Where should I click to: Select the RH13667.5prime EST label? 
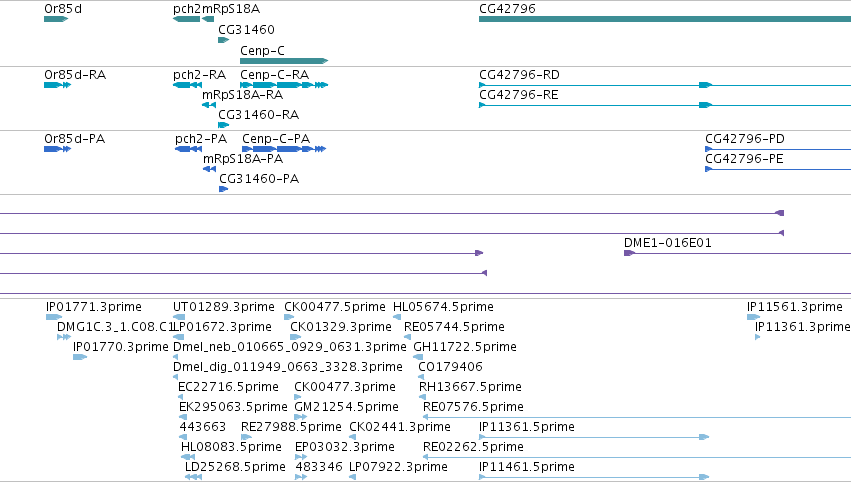tap(470, 386)
